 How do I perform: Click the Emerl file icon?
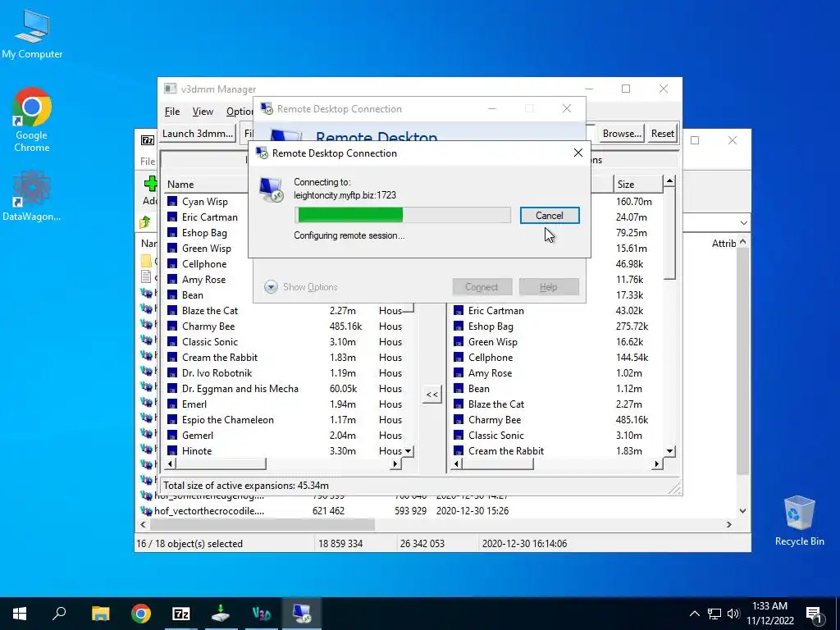172,404
